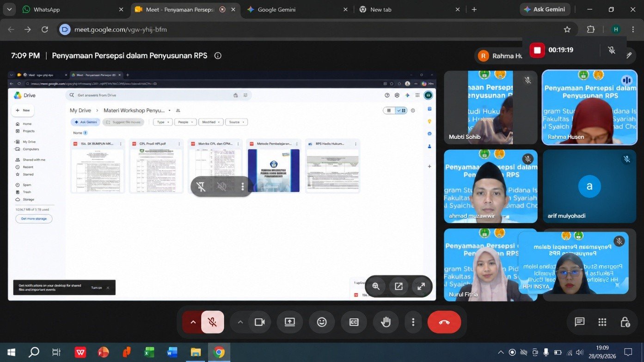Viewport: 644px width, 362px height.
Task: Toggle the camera on or off
Action: pos(260,322)
